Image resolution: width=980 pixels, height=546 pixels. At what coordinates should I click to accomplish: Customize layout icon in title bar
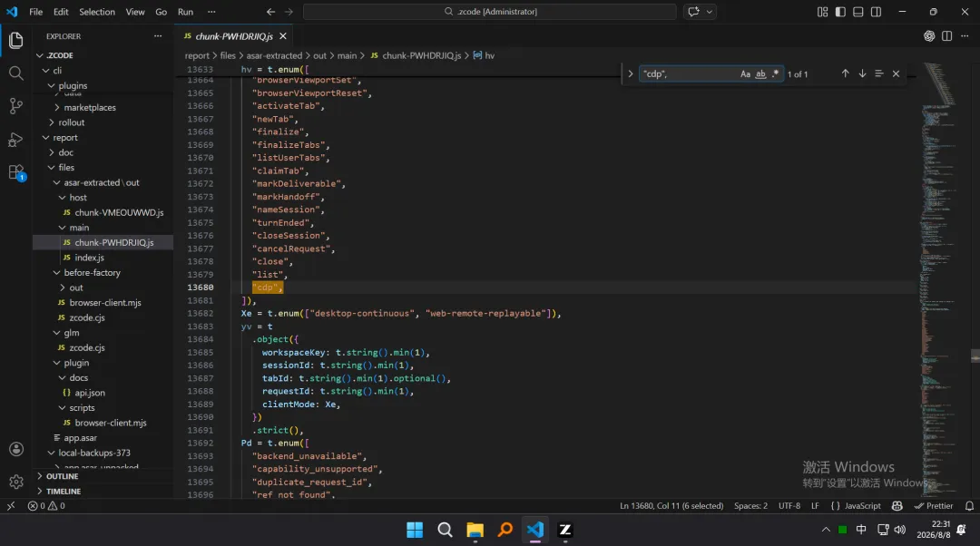pyautogui.click(x=822, y=12)
